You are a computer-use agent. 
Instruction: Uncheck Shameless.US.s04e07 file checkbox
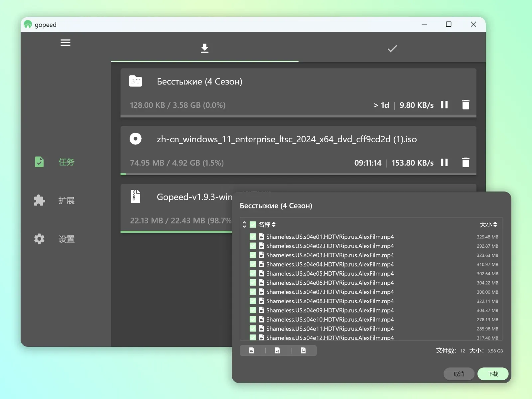coord(253,292)
